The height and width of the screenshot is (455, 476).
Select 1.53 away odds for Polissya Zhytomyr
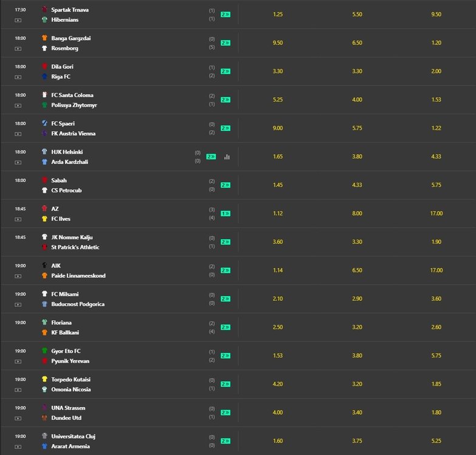click(x=436, y=99)
